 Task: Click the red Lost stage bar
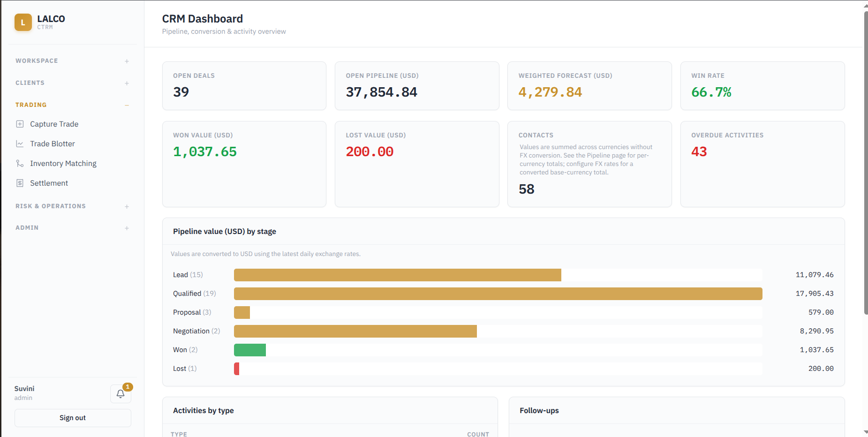237,369
